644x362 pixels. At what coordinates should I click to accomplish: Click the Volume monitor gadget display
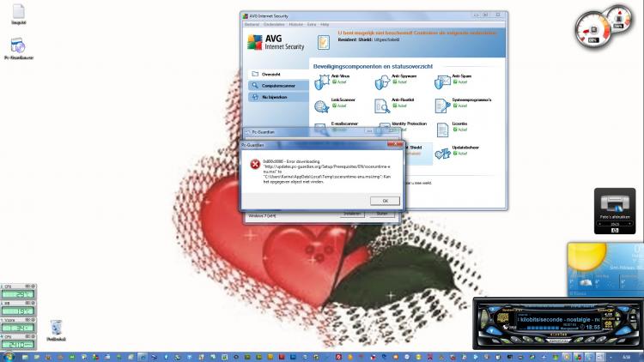[18, 328]
